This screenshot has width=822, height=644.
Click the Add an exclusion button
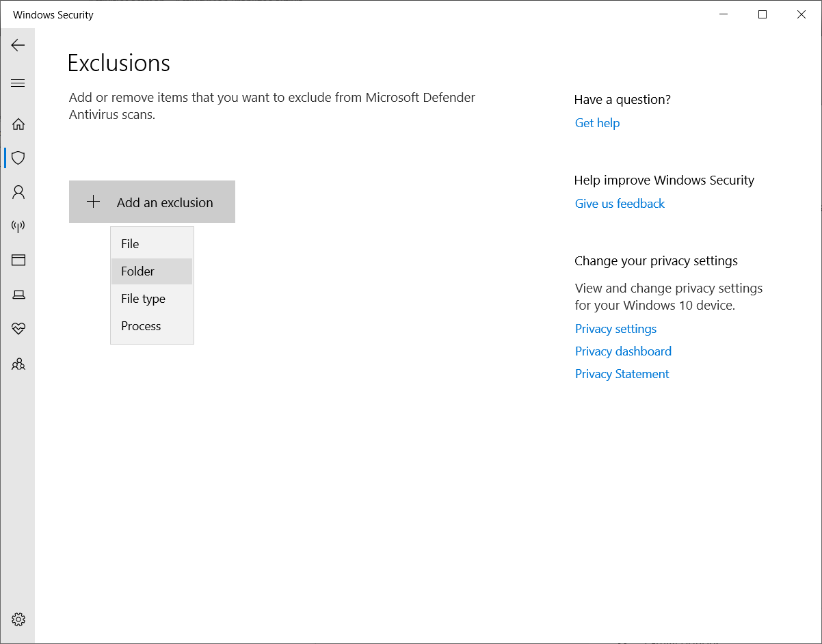[152, 202]
